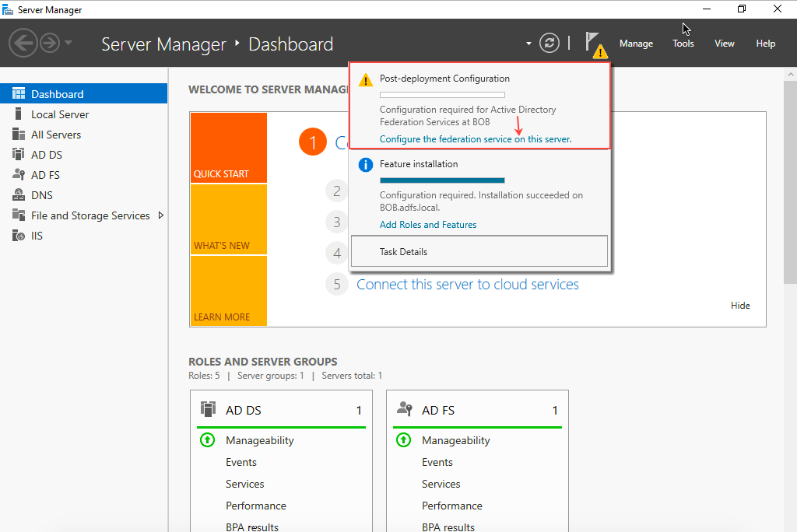This screenshot has height=532, width=797.
Task: Click File and Storage Services icon
Action: (19, 215)
